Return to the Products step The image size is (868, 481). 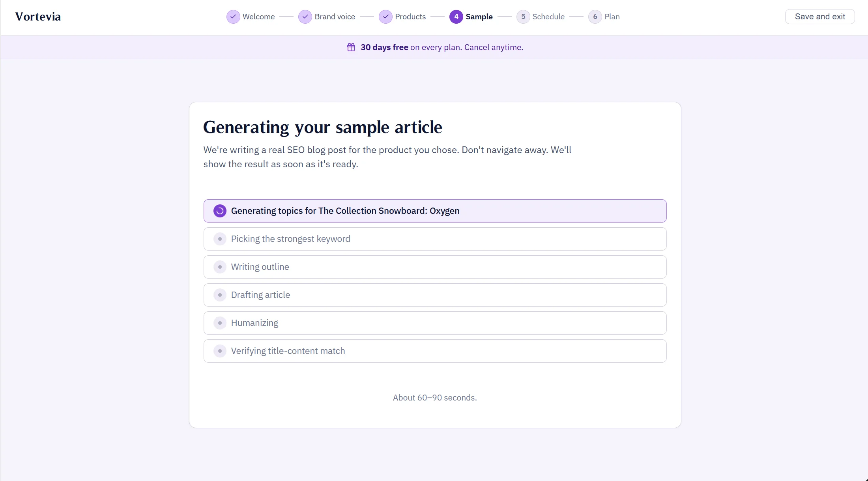(410, 17)
